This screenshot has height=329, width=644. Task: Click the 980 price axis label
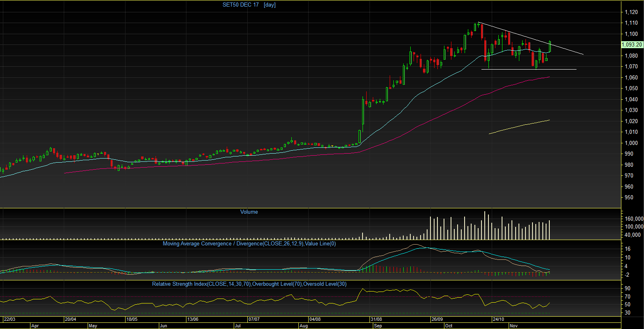coord(630,165)
